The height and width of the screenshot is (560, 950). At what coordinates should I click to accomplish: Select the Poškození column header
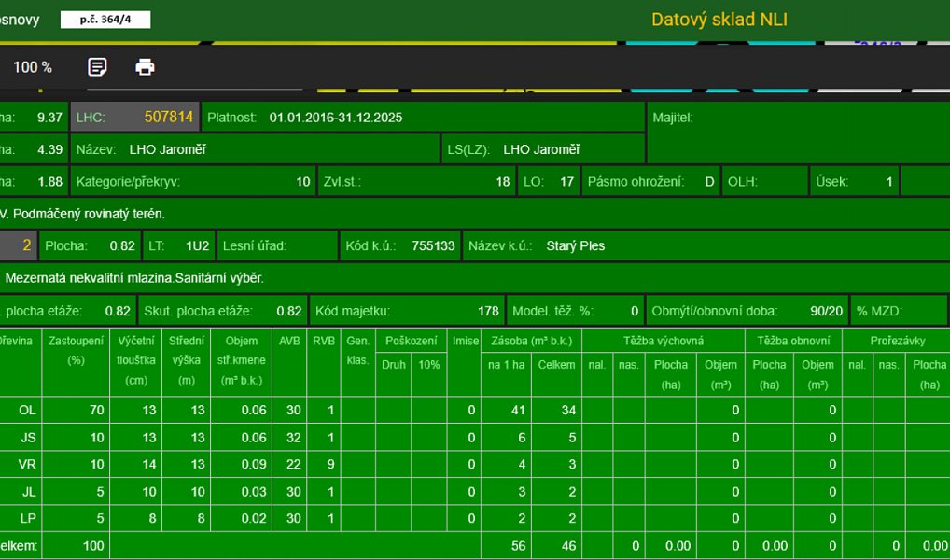point(412,341)
